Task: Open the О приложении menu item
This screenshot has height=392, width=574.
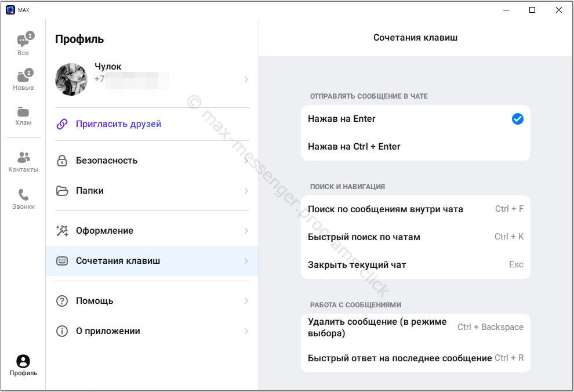Action: click(108, 331)
